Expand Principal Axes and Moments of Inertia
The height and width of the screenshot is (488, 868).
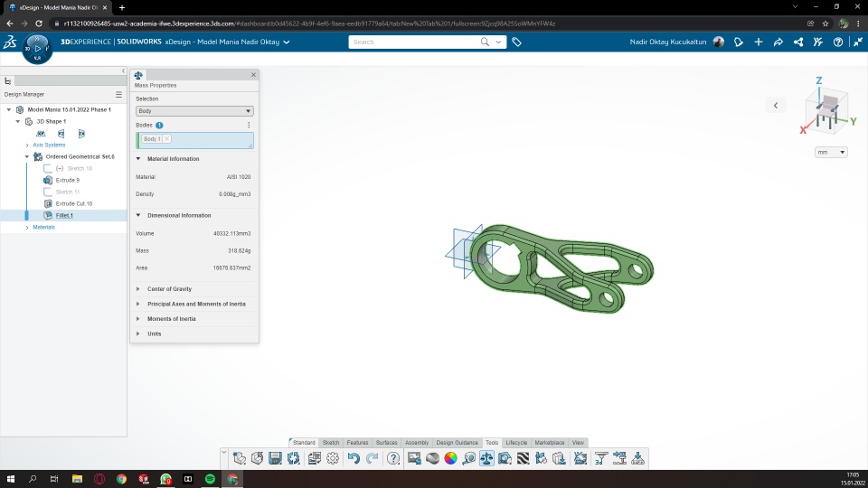pos(138,304)
